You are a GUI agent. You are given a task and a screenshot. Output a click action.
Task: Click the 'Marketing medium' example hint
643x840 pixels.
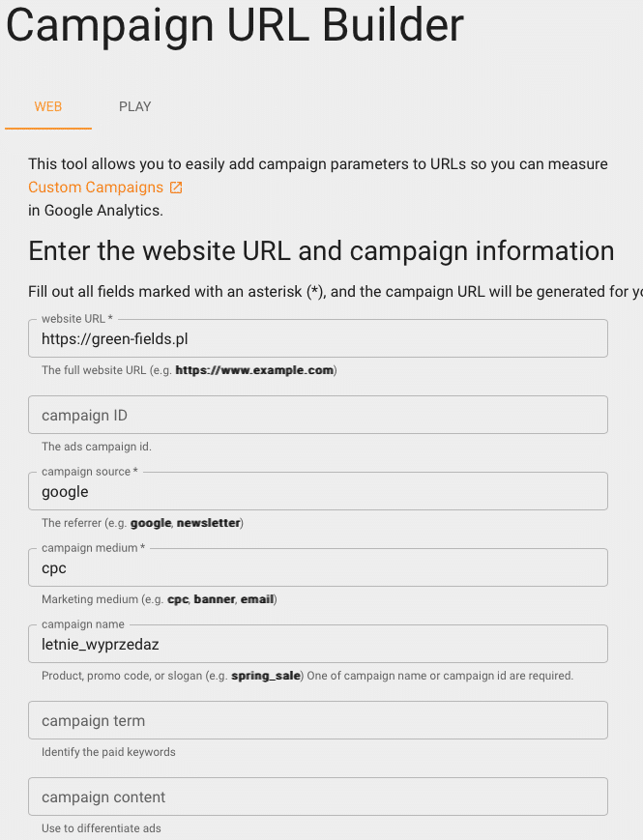coord(160,599)
